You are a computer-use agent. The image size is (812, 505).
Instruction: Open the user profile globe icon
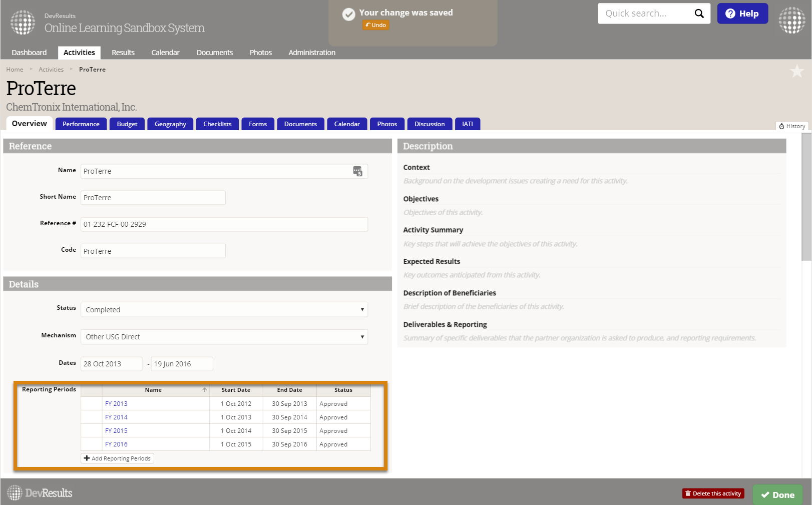click(792, 21)
